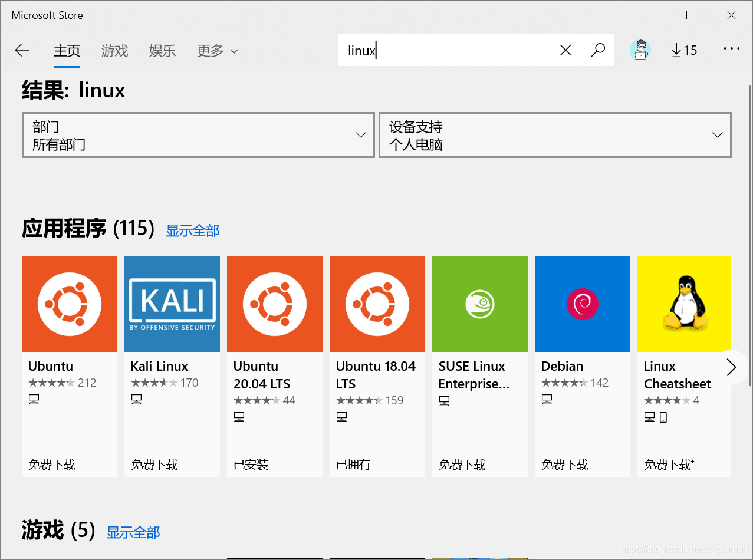Viewport: 753px width, 560px height.
Task: Click the back arrow to return
Action: [x=22, y=50]
